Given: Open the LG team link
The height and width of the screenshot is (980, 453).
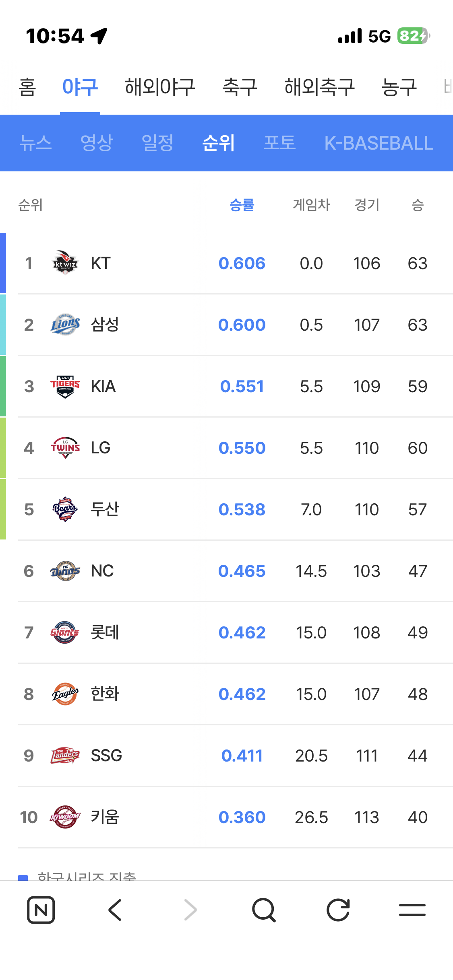Looking at the screenshot, I should [101, 448].
